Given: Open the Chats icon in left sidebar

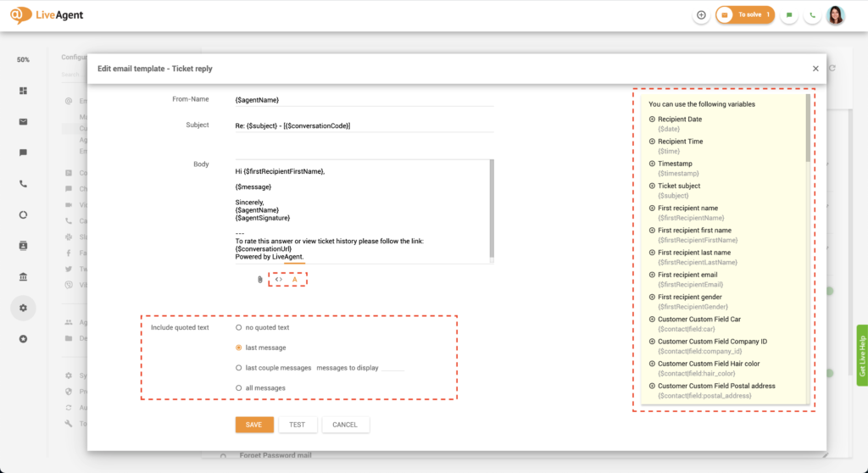Looking at the screenshot, I should pos(23,153).
